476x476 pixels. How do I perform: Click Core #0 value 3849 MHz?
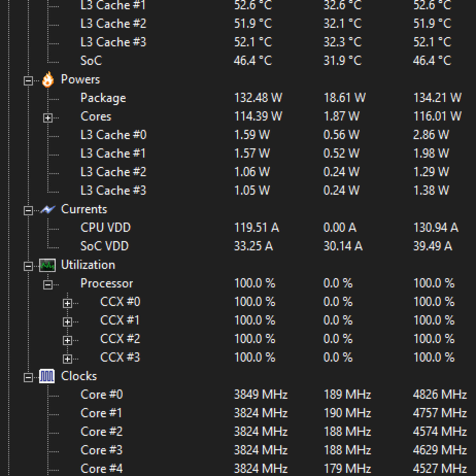[261, 394]
